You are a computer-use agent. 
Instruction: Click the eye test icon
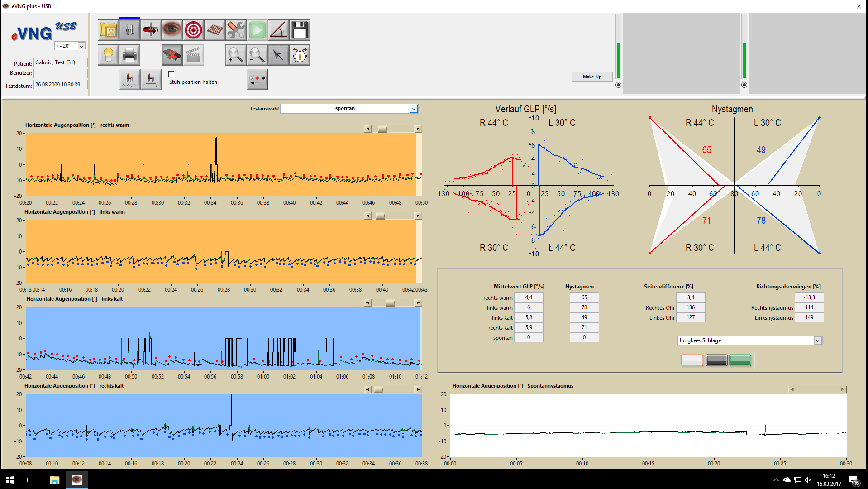point(172,30)
